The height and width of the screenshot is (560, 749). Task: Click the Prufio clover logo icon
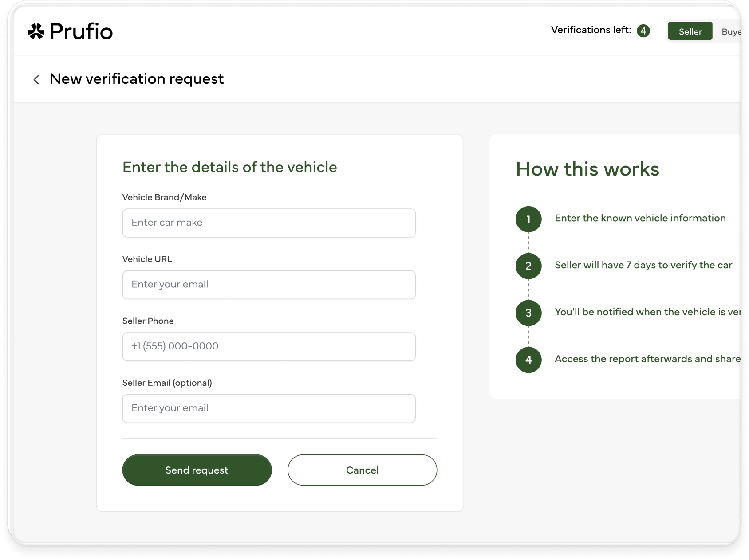pyautogui.click(x=36, y=31)
